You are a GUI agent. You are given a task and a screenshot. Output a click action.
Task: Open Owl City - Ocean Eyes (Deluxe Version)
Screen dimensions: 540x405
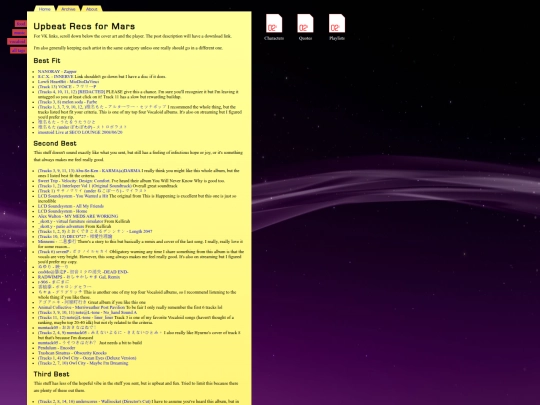pos(87,358)
